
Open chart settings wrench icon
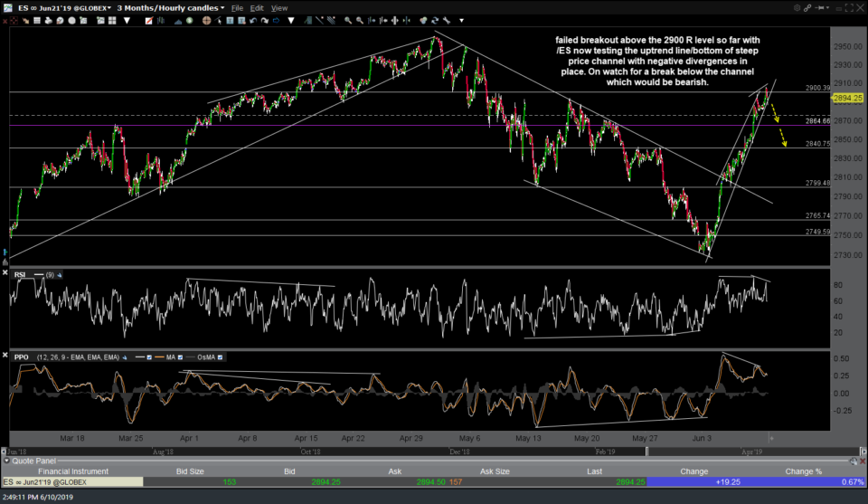446,21
